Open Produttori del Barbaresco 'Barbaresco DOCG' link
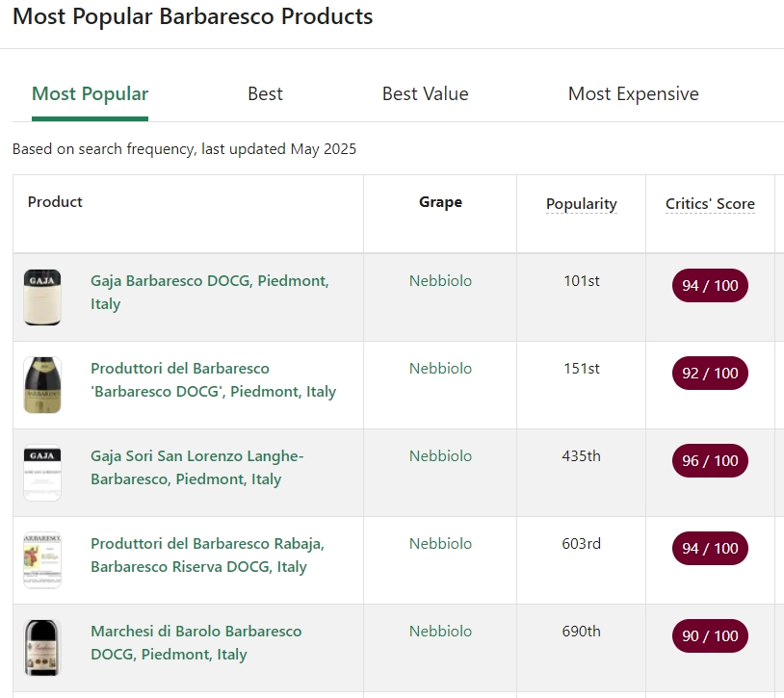Screen dimensions: 784x698 pos(213,380)
